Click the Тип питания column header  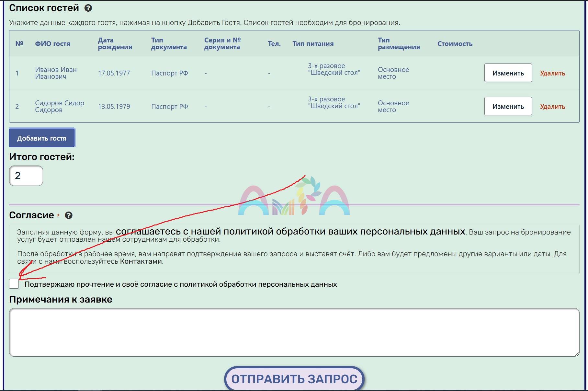tap(313, 44)
